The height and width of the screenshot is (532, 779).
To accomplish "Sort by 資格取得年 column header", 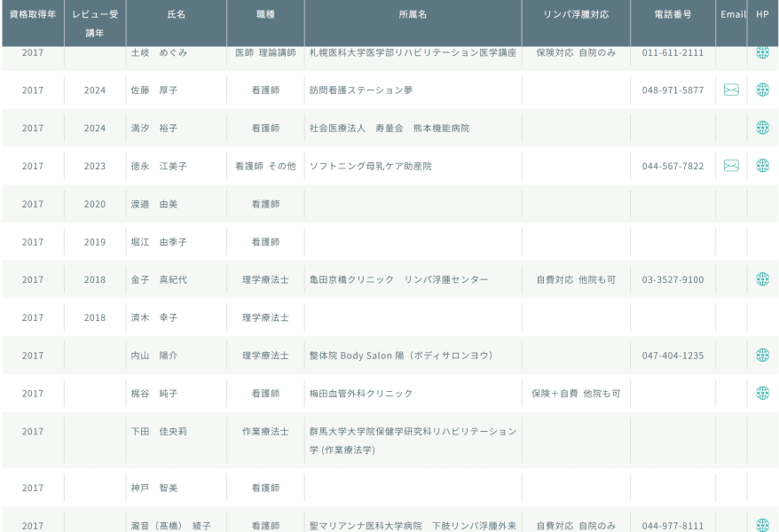I will pos(33,14).
